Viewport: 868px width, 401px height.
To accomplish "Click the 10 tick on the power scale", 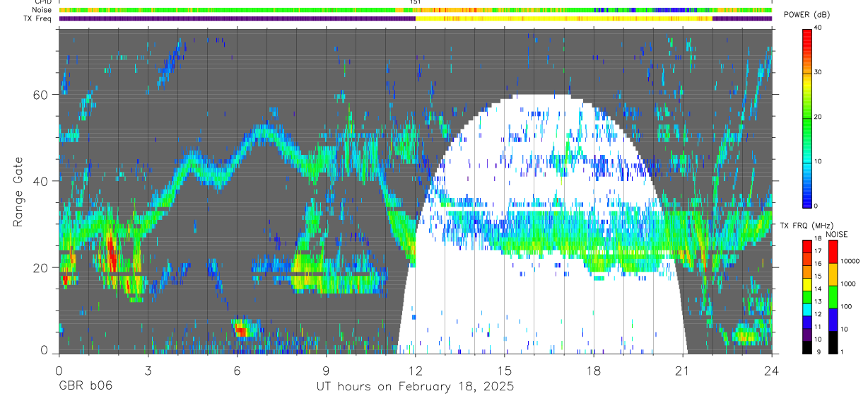I will pyautogui.click(x=819, y=161).
